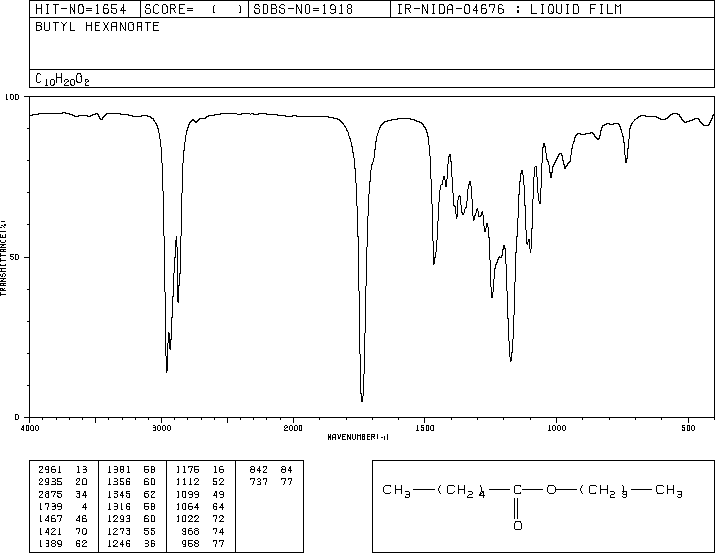Click the (CH2)3 group in the structure

(x=604, y=491)
